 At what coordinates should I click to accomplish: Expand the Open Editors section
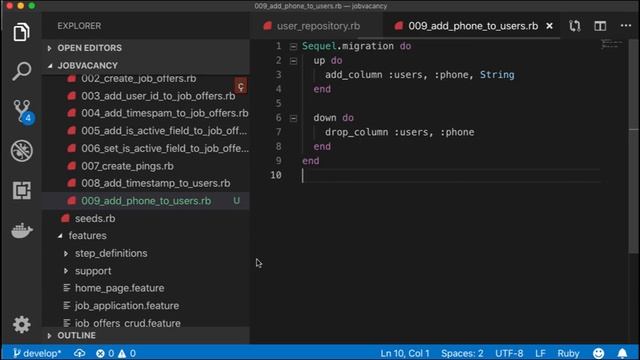click(x=145, y=48)
